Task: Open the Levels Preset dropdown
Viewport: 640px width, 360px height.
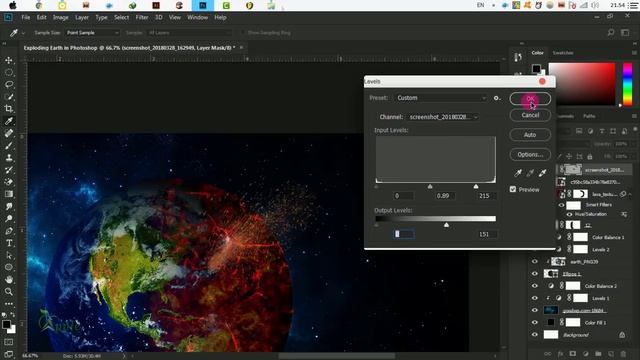Action: 441,98
